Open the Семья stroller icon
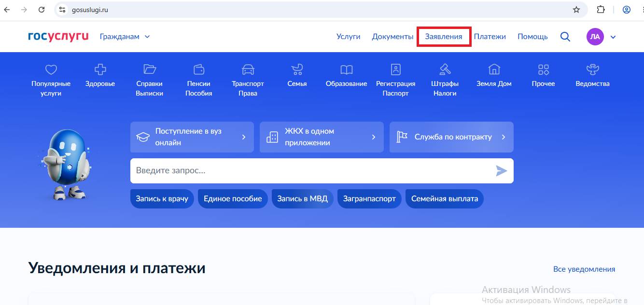The width and height of the screenshot is (644, 305). pos(297,69)
